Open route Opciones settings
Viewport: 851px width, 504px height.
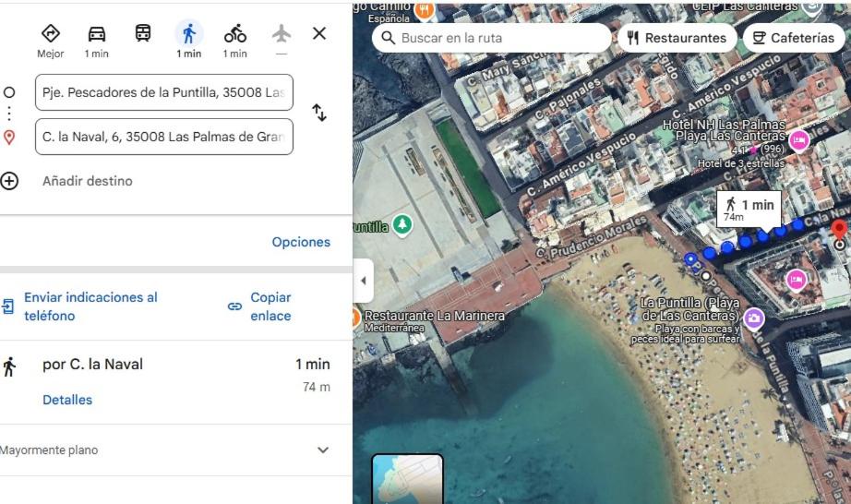click(300, 242)
